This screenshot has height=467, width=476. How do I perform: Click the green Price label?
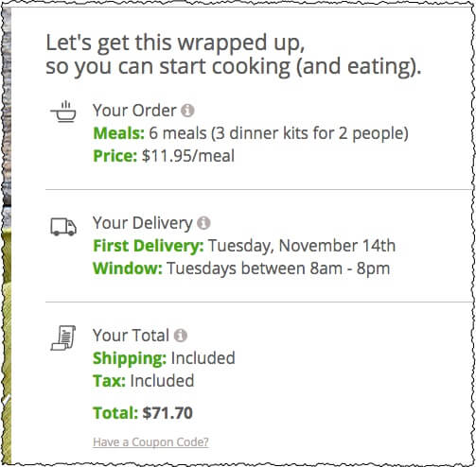click(115, 156)
